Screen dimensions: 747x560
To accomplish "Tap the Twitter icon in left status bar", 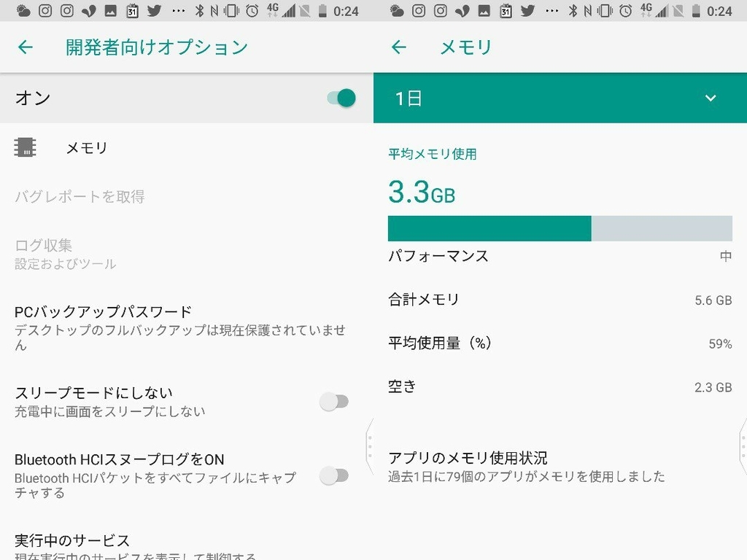I will (154, 10).
